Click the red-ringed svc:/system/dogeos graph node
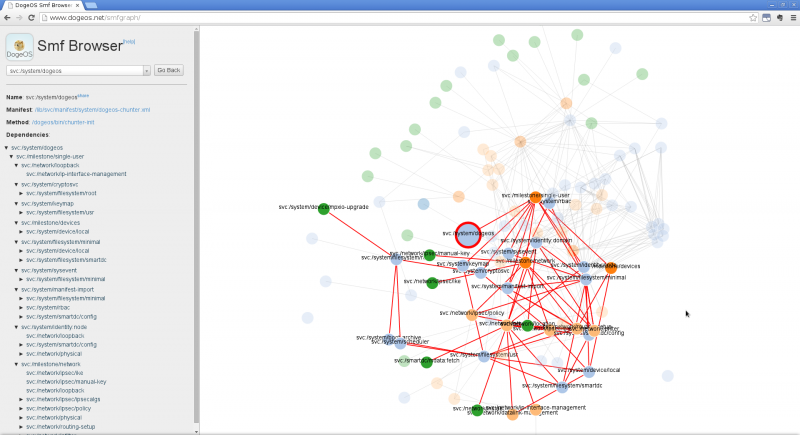The width and height of the screenshot is (800, 435). (x=468, y=235)
